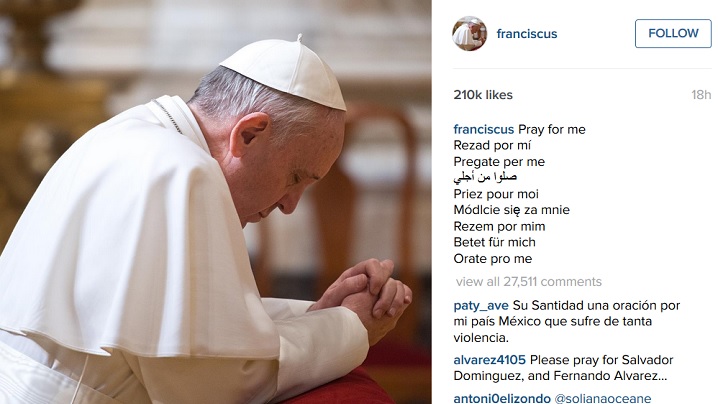Click the franciscus profile avatar

[469, 33]
